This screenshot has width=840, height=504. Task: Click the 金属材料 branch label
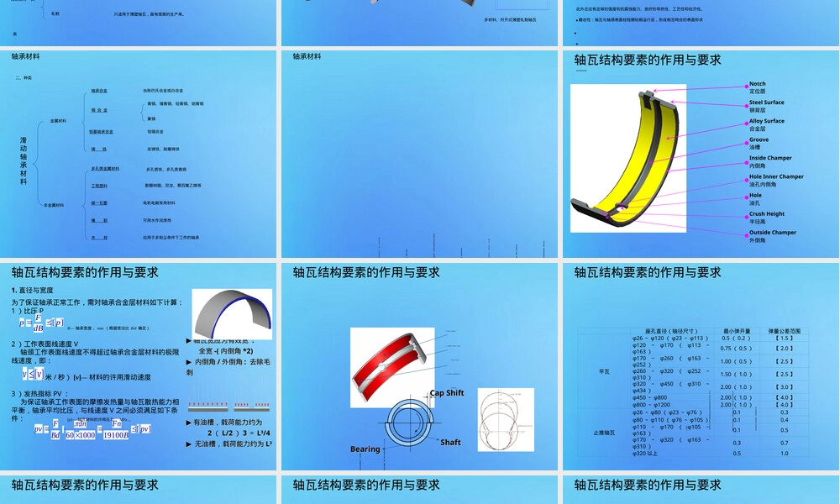click(x=58, y=121)
